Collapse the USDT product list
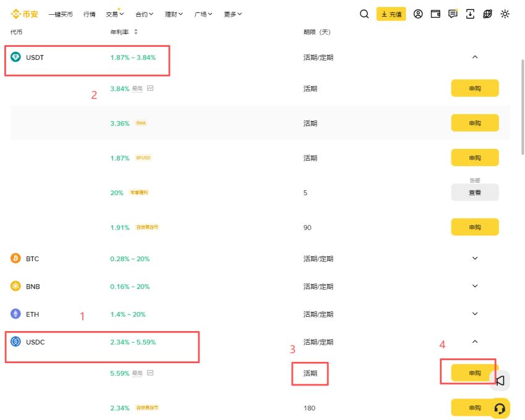The height and width of the screenshot is (420, 525). (474, 57)
